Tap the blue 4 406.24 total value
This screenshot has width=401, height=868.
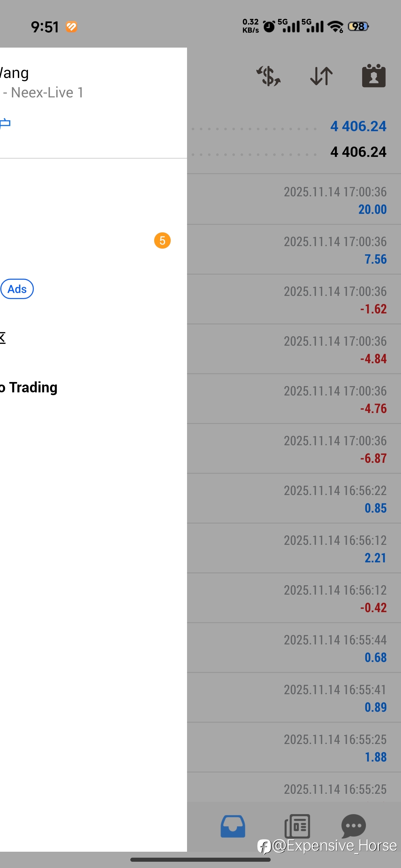point(358,127)
